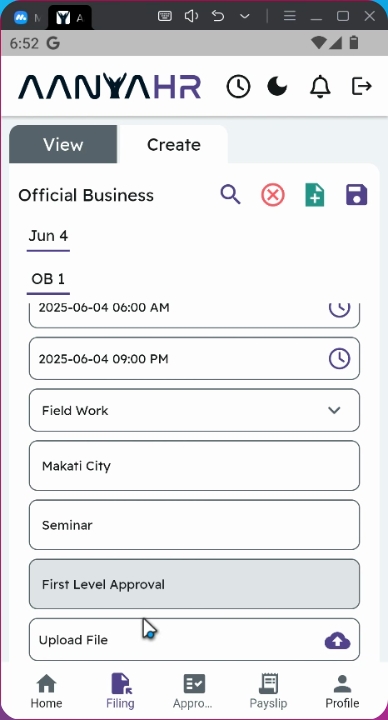Click the volume icon in emulator title bar
Image resolution: width=388 pixels, height=720 pixels.
(x=191, y=17)
